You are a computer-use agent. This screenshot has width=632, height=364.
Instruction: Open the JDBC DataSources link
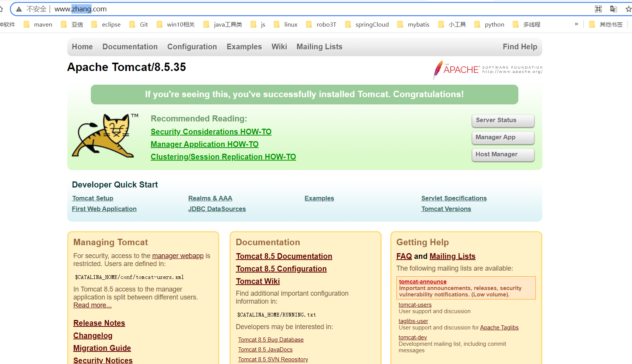click(x=217, y=209)
